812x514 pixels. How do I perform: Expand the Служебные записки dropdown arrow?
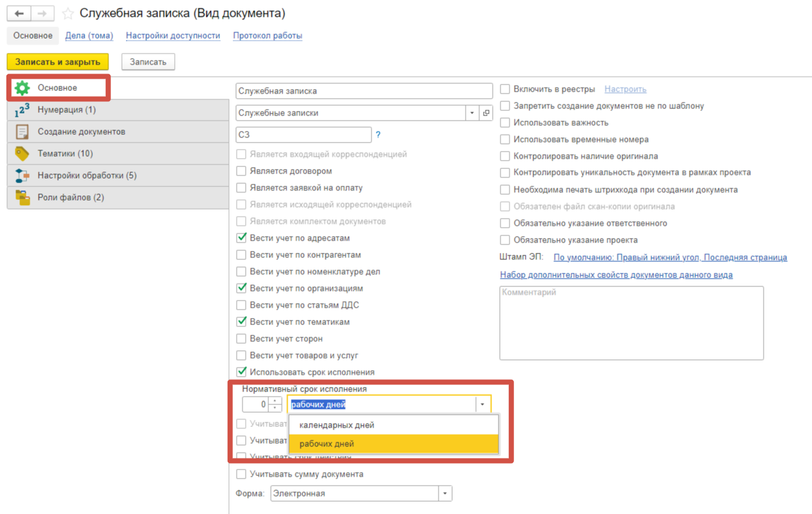click(472, 113)
